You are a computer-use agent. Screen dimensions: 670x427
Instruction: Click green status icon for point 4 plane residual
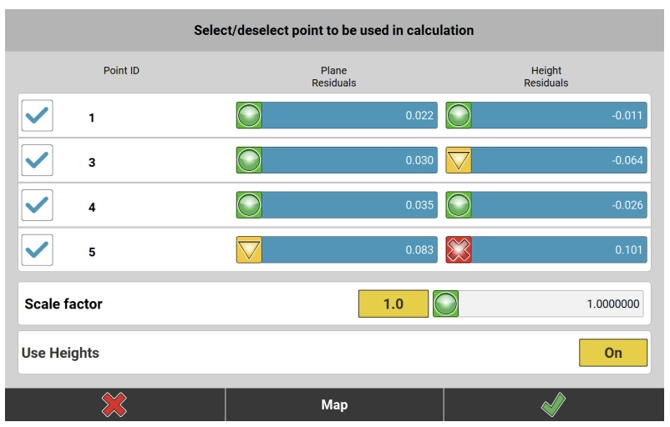249,205
